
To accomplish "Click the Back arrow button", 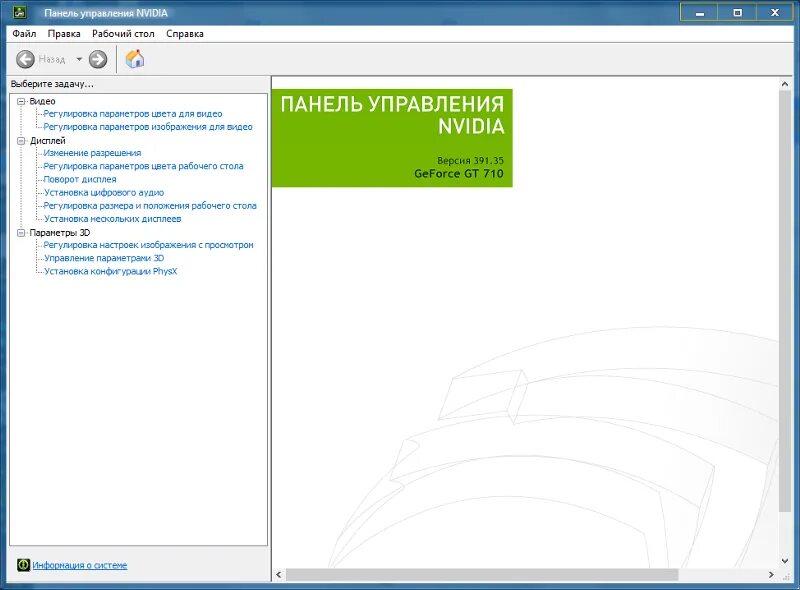I will coord(25,59).
